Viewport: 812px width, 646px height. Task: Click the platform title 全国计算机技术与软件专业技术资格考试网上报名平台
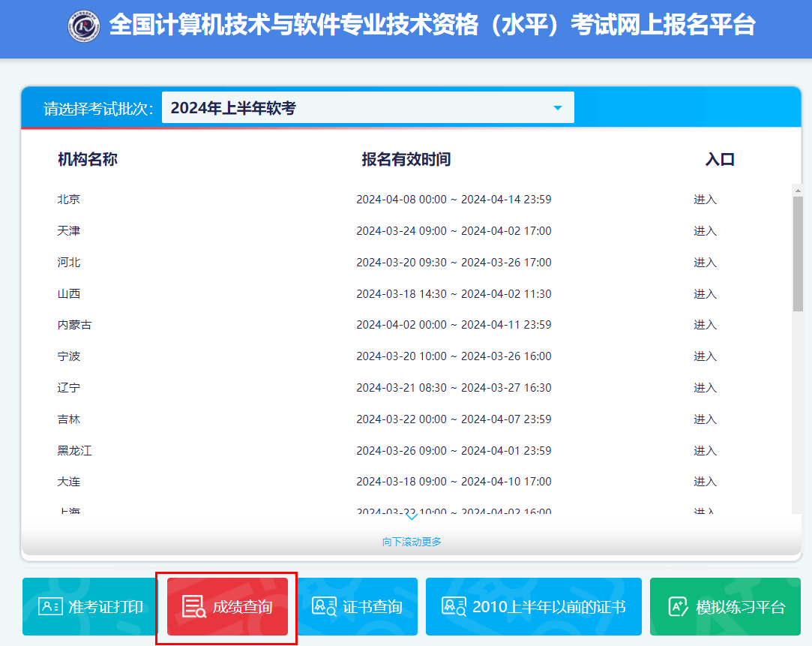tap(433, 25)
